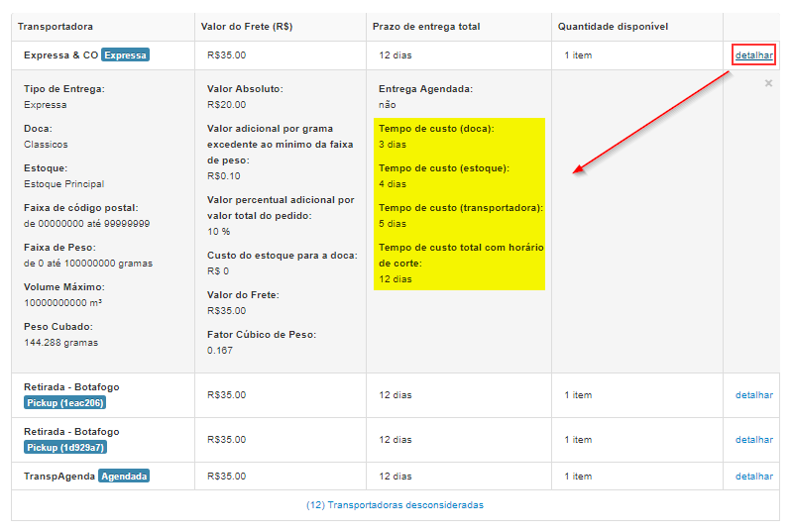793x532 pixels.
Task: Click the Entrega Agendada label
Action: [425, 89]
